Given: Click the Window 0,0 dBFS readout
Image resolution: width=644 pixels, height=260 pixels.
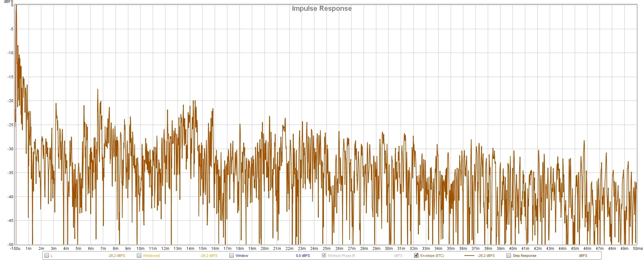Looking at the screenshot, I should point(303,256).
